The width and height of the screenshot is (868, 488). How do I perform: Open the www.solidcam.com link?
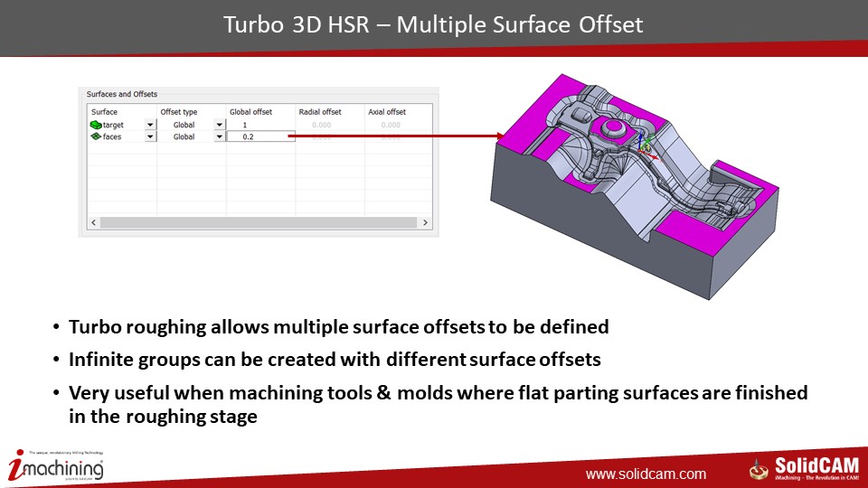pyautogui.click(x=646, y=474)
